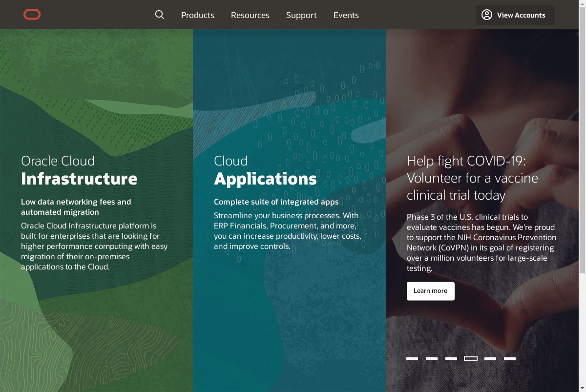Image resolution: width=586 pixels, height=392 pixels.
Task: Open Oracle Cloud Infrastructure heading
Action: (79, 170)
